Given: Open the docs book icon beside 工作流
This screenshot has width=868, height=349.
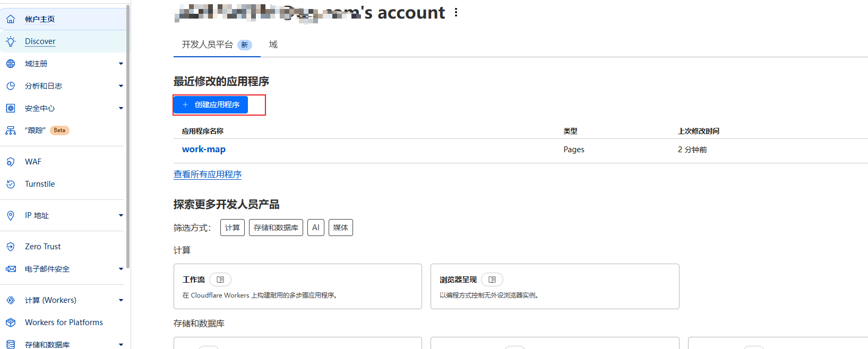Looking at the screenshot, I should click(x=220, y=280).
